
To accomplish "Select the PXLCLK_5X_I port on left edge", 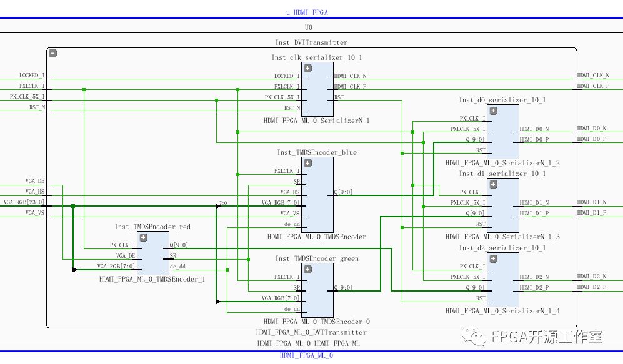I will tap(27, 97).
